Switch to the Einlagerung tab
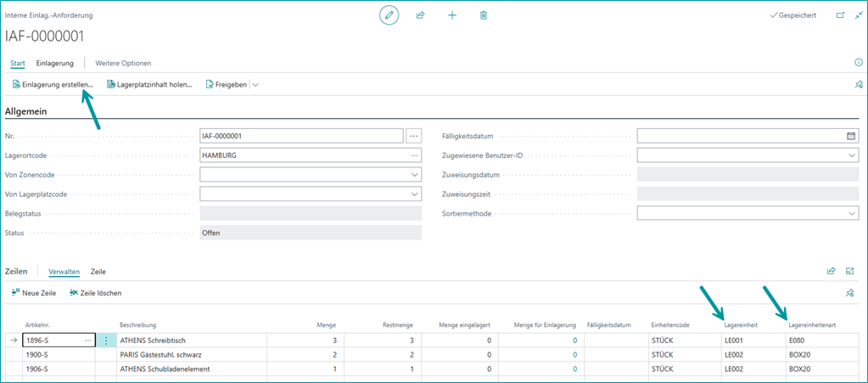Viewport: 868px width, 383px height. (x=54, y=63)
